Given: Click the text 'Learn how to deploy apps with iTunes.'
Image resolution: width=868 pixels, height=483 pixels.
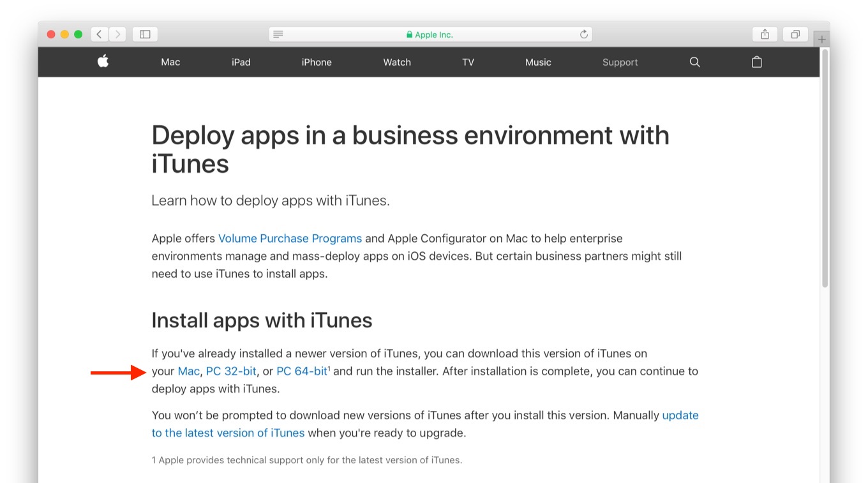Looking at the screenshot, I should [x=271, y=200].
